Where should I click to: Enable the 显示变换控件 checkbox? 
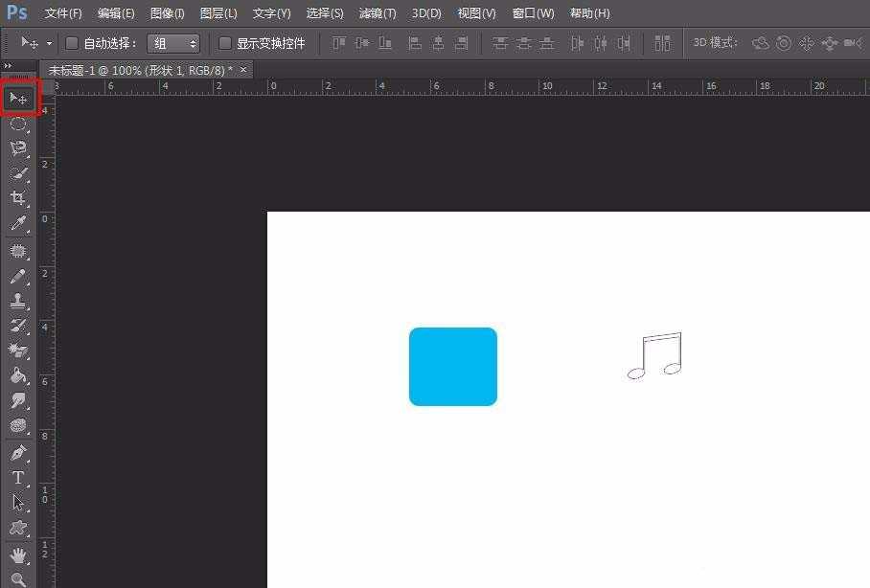click(x=225, y=43)
